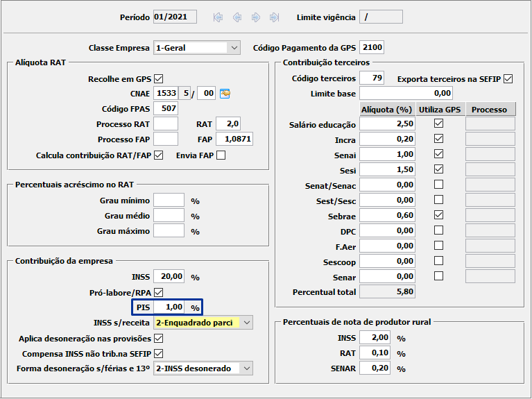Toggle the Recolhe em GPS checkbox

click(158, 78)
